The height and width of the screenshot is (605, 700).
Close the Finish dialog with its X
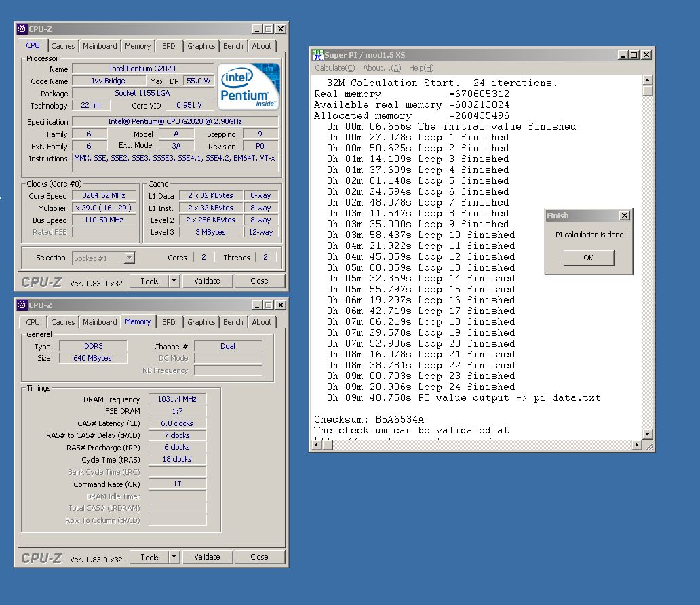click(625, 216)
